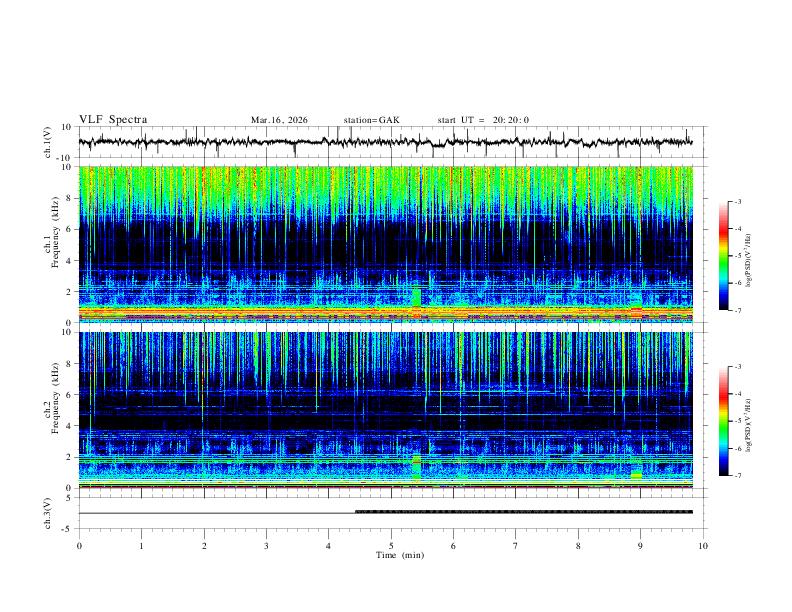The image size is (792, 612).
Task: Click the "VLF Spectra" title text
Action: tap(113, 120)
